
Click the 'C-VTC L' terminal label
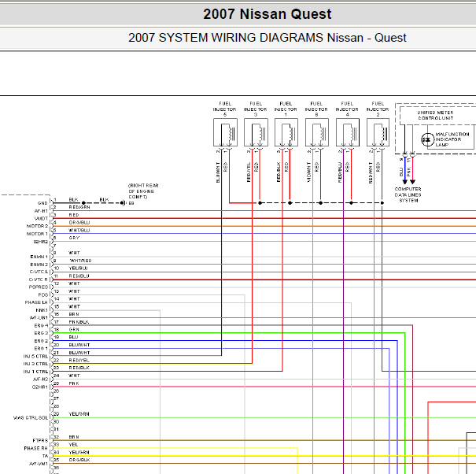pos(39,272)
